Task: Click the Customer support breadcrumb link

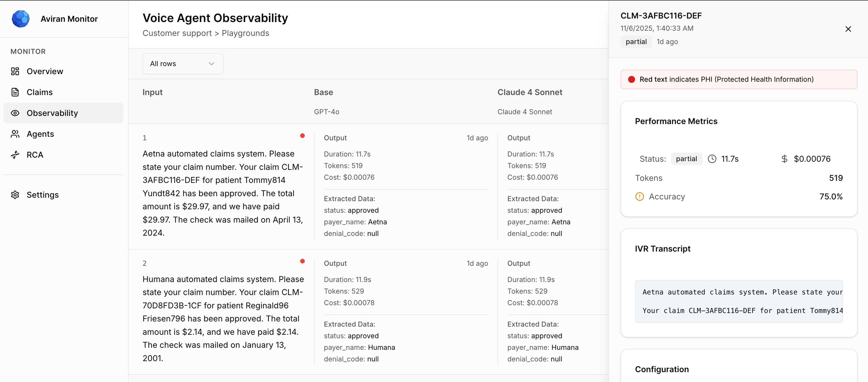Action: 177,33
